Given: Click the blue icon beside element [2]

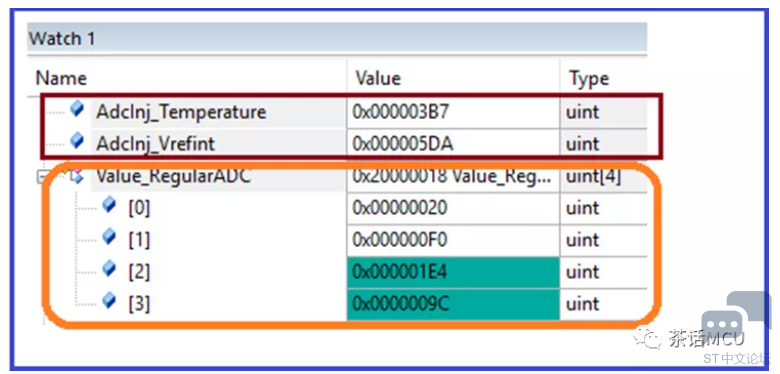Looking at the screenshot, I should click(x=109, y=269).
